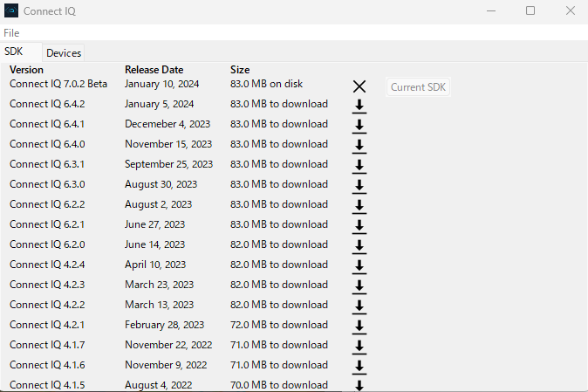
Task: Select the SDK tab
Action: pyautogui.click(x=14, y=52)
